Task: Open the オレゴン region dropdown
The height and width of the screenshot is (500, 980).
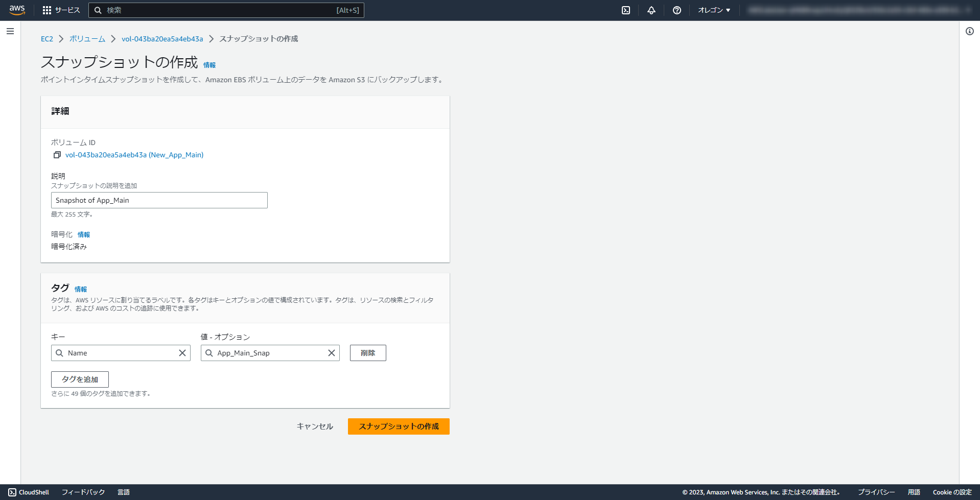Action: pos(713,10)
